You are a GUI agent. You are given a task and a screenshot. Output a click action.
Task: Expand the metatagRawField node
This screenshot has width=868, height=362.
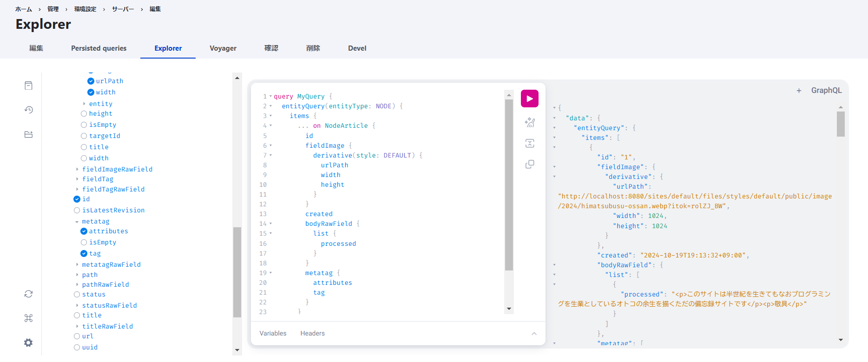click(x=77, y=264)
